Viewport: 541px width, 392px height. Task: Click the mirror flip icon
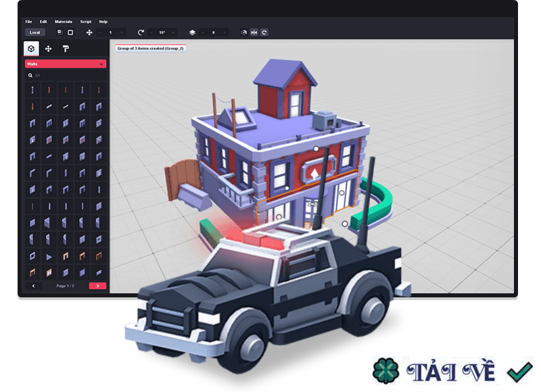click(x=254, y=32)
